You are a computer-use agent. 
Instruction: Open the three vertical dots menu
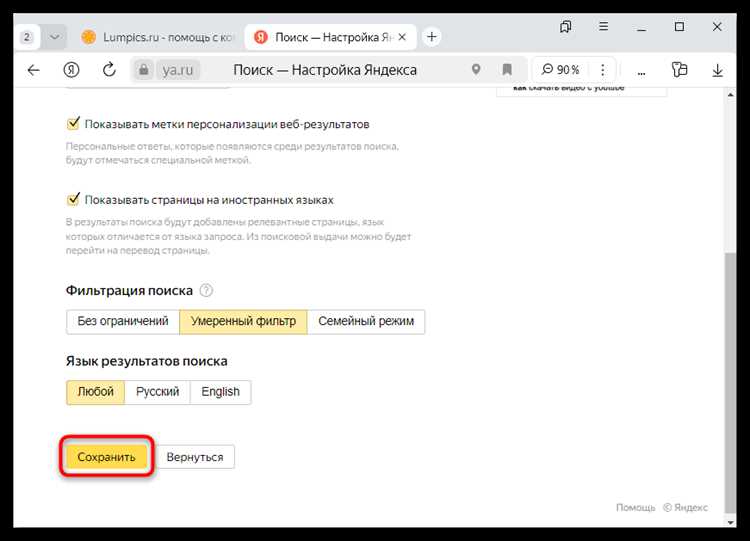[x=603, y=70]
